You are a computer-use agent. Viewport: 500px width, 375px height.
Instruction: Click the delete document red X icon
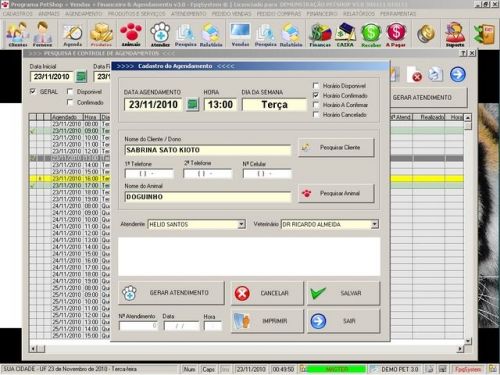pos(414,75)
